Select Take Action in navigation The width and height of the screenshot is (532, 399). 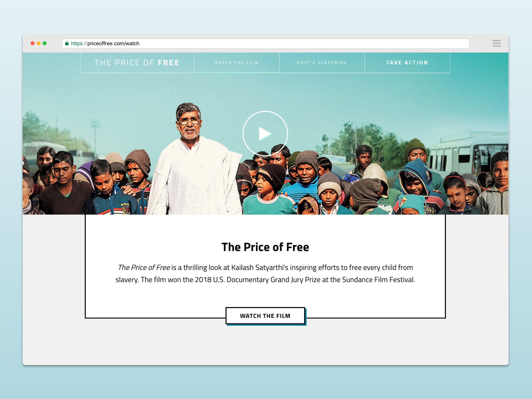point(407,63)
